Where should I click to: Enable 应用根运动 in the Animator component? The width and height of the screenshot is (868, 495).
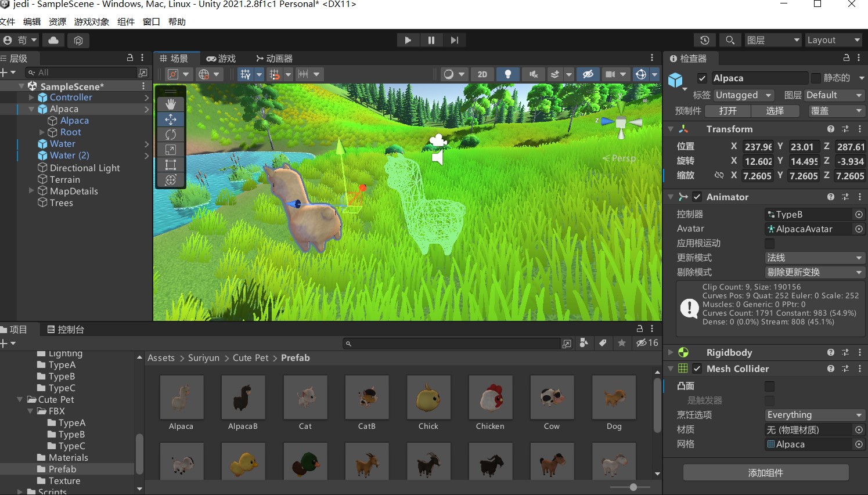click(769, 243)
